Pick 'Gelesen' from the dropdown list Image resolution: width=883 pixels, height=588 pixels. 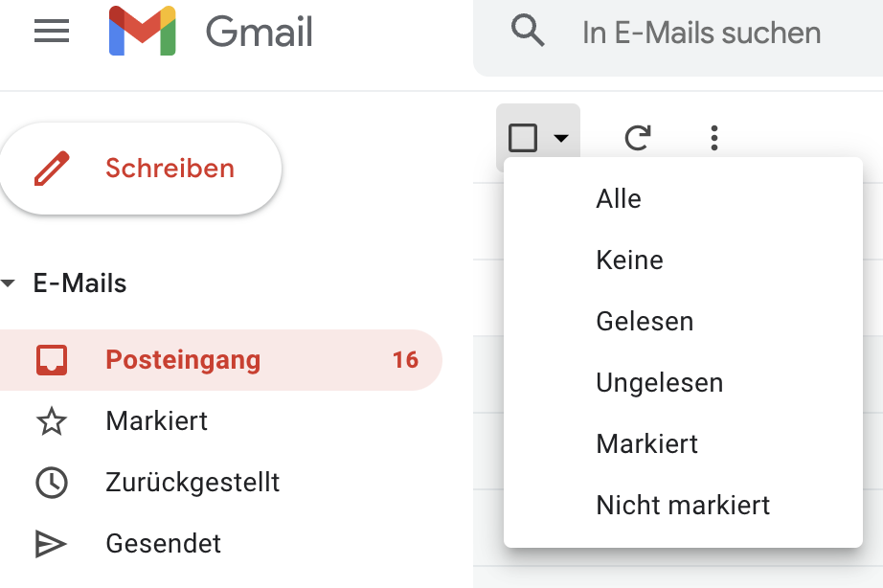click(x=645, y=321)
